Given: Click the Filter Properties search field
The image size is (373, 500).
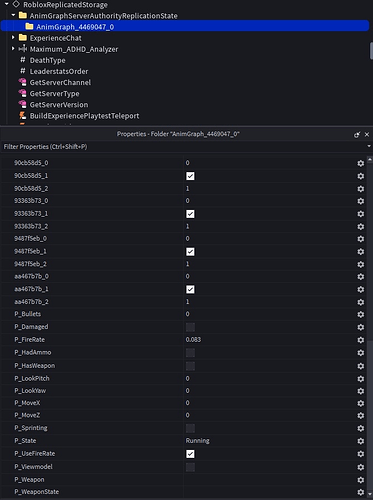Looking at the screenshot, I should click(185, 147).
